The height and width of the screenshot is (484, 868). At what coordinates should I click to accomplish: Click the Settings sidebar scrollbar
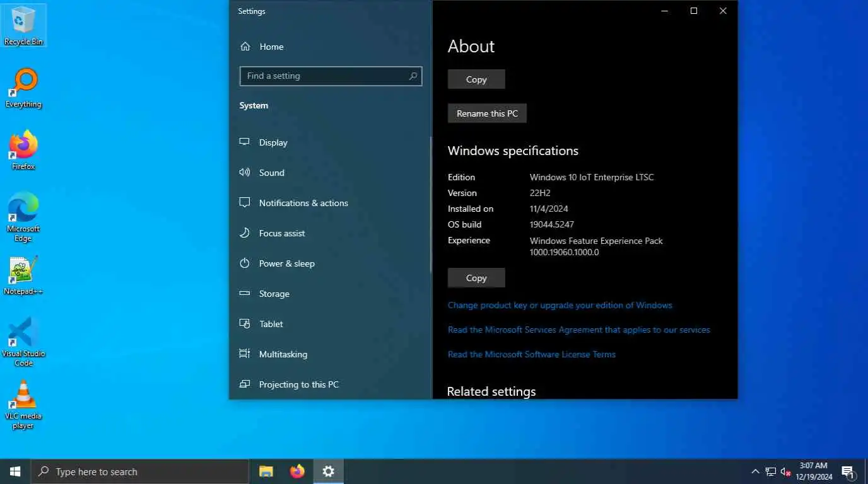431,205
